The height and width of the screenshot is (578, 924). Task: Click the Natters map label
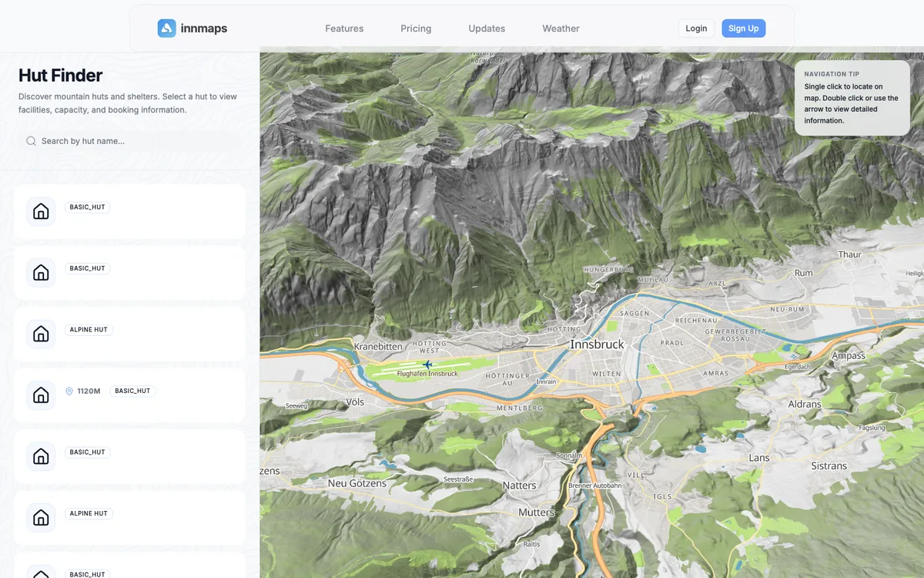[x=519, y=486]
